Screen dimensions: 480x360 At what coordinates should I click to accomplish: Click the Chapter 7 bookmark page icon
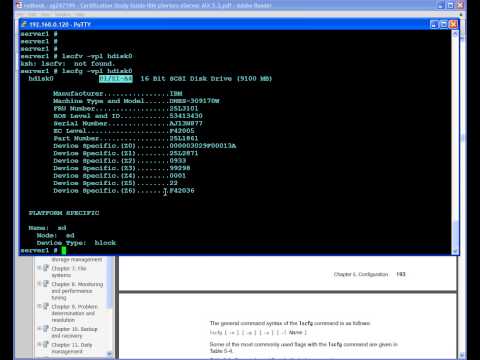tap(46, 268)
